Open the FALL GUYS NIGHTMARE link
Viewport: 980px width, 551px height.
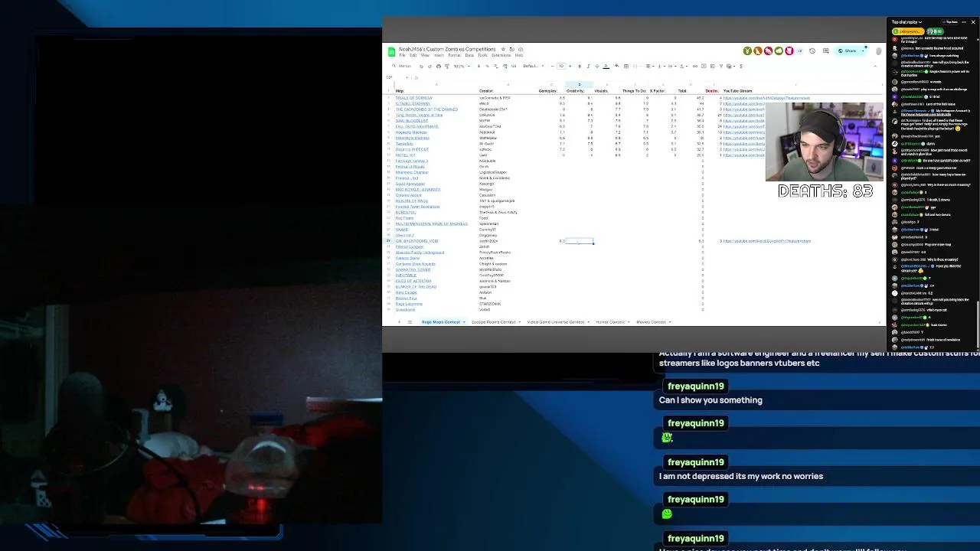coord(417,126)
